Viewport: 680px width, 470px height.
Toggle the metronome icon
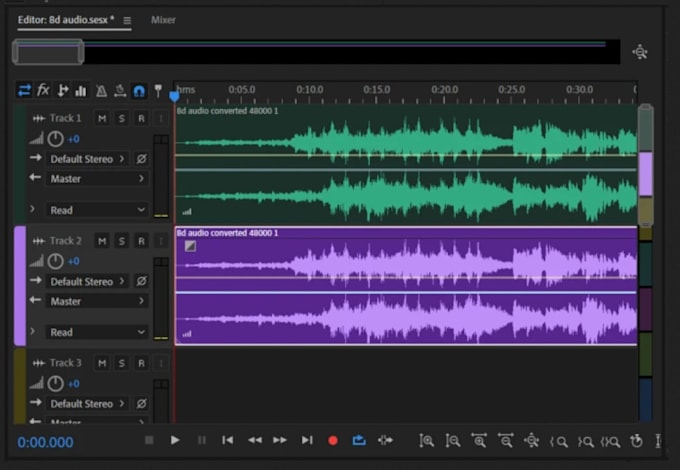click(101, 90)
